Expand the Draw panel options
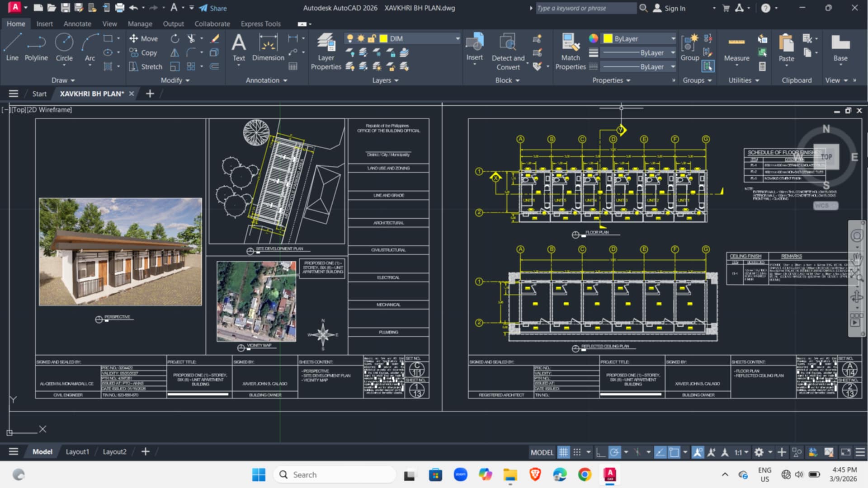Image resolution: width=868 pixels, height=488 pixels. 63,80
